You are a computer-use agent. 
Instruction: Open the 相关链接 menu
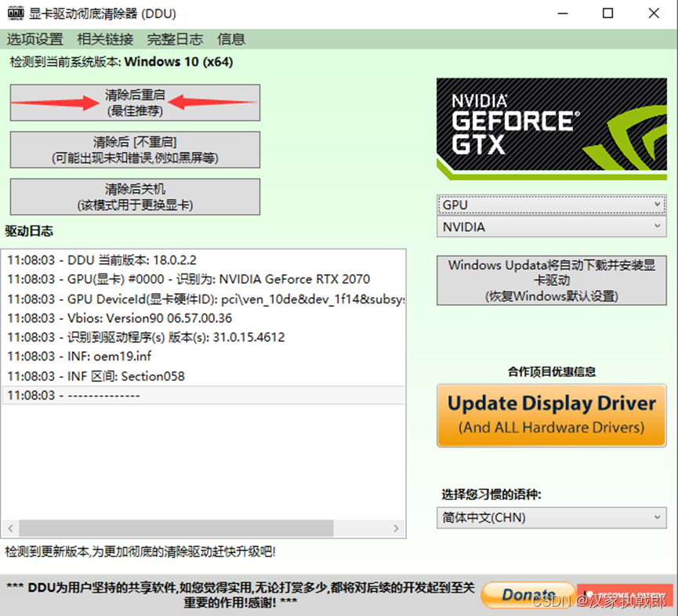click(105, 39)
